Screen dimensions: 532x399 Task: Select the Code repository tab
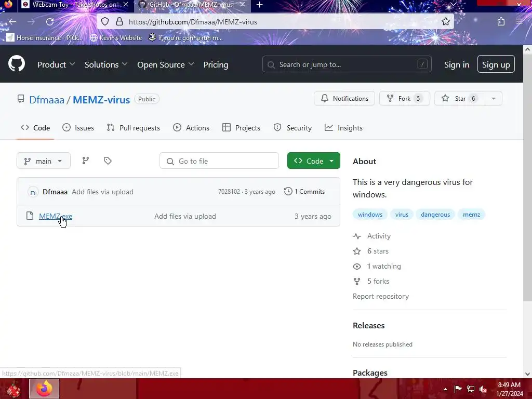click(35, 128)
